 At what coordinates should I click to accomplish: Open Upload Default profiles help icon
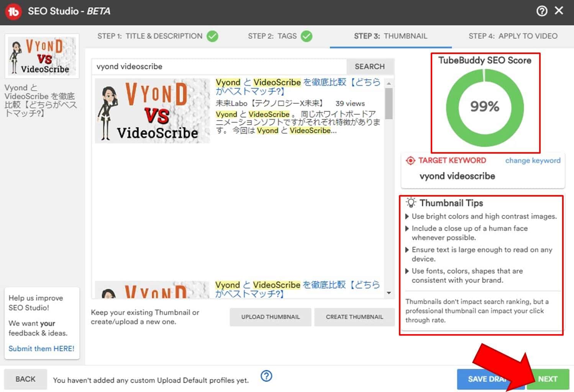pos(266,376)
